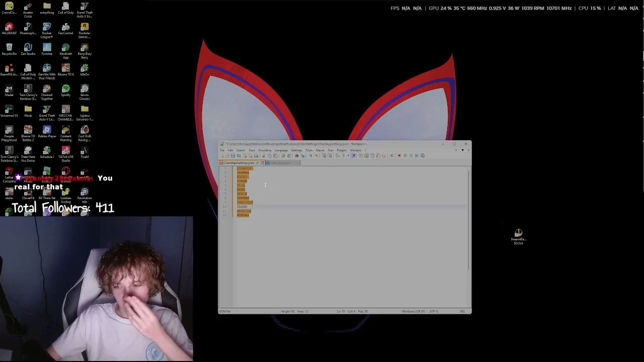
Task: Select the Recycle Bin desktop icon
Action: coord(9,50)
